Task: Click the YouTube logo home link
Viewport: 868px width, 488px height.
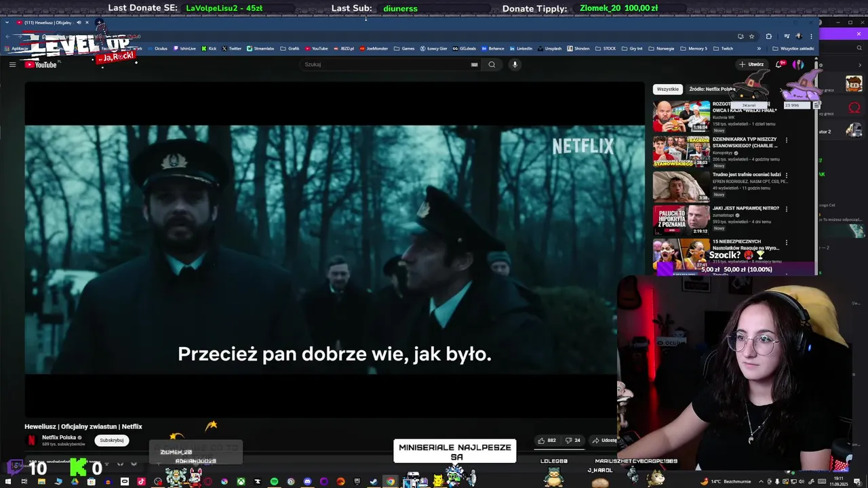Action: 41,64
